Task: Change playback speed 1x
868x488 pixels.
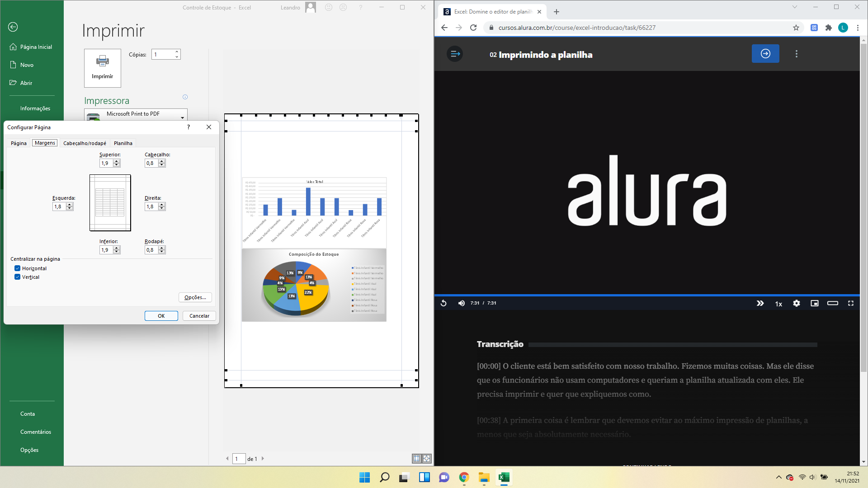Action: click(778, 304)
